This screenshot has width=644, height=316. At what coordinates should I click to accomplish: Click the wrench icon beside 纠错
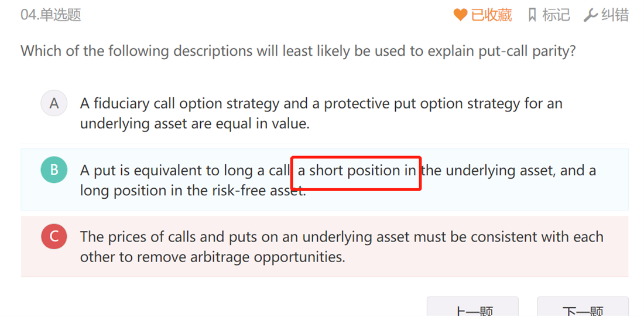click(590, 15)
